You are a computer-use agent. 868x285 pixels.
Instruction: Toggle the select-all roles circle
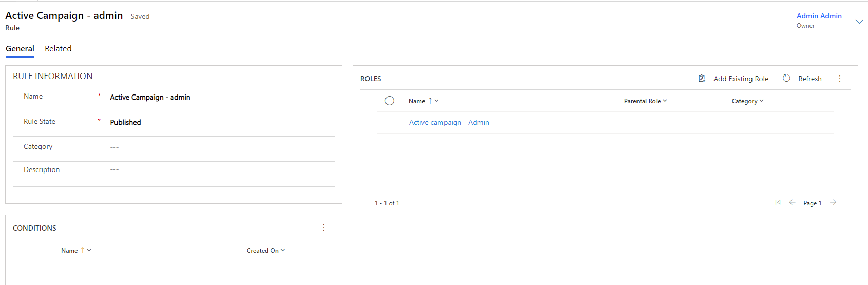[x=390, y=101]
